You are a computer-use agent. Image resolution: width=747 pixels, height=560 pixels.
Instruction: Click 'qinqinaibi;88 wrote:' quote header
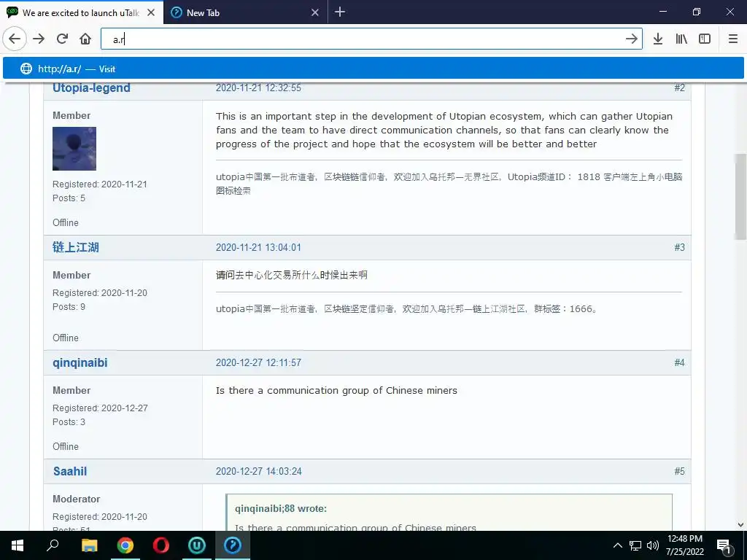click(x=281, y=508)
